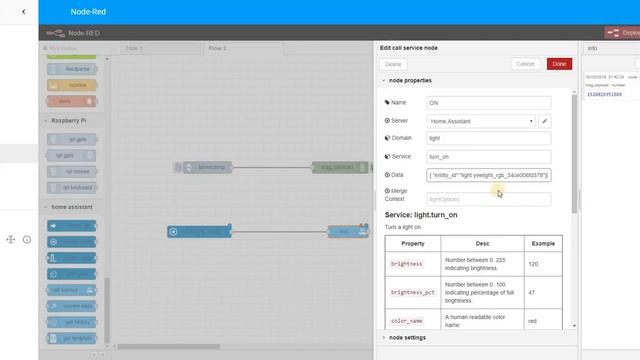This screenshot has width=640, height=360.
Task: Select the get template palette node
Action: pos(71,338)
